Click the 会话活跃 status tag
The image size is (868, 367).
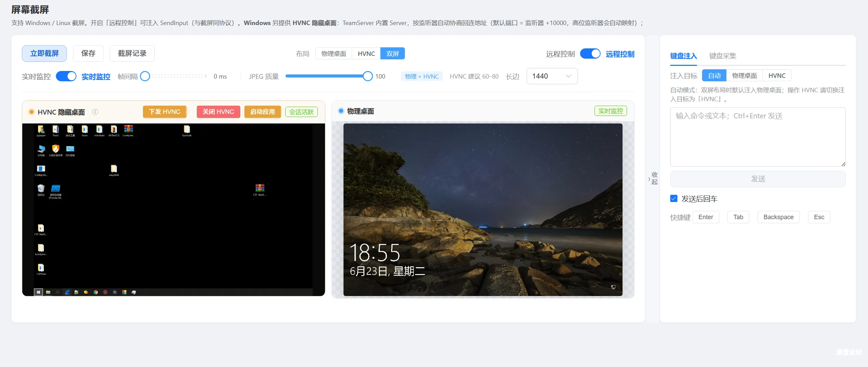[x=301, y=112]
